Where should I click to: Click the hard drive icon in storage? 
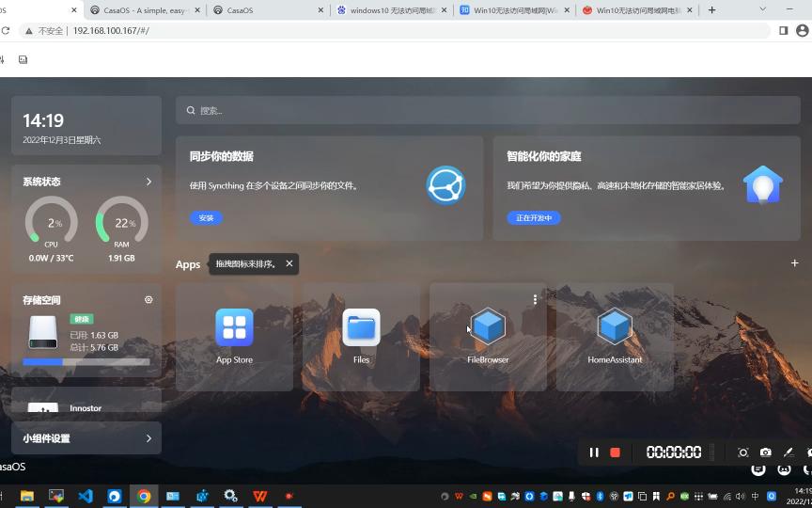click(x=43, y=332)
